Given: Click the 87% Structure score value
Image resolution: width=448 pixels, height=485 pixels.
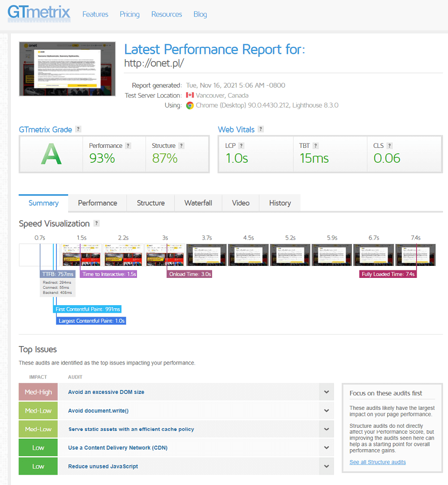Looking at the screenshot, I should pyautogui.click(x=165, y=158).
